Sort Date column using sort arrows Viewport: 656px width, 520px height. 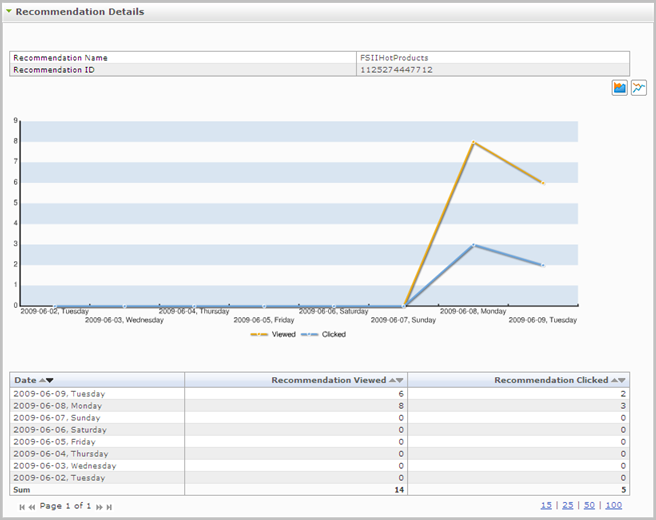tap(46, 380)
